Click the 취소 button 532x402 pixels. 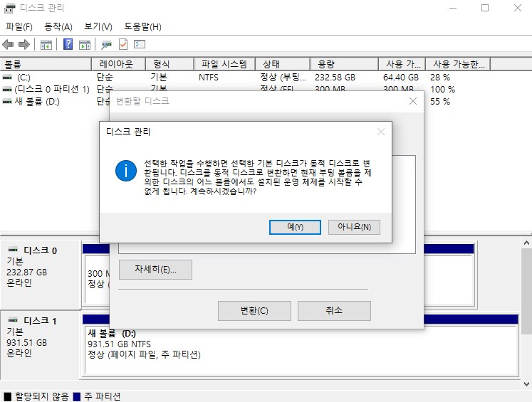click(x=334, y=310)
